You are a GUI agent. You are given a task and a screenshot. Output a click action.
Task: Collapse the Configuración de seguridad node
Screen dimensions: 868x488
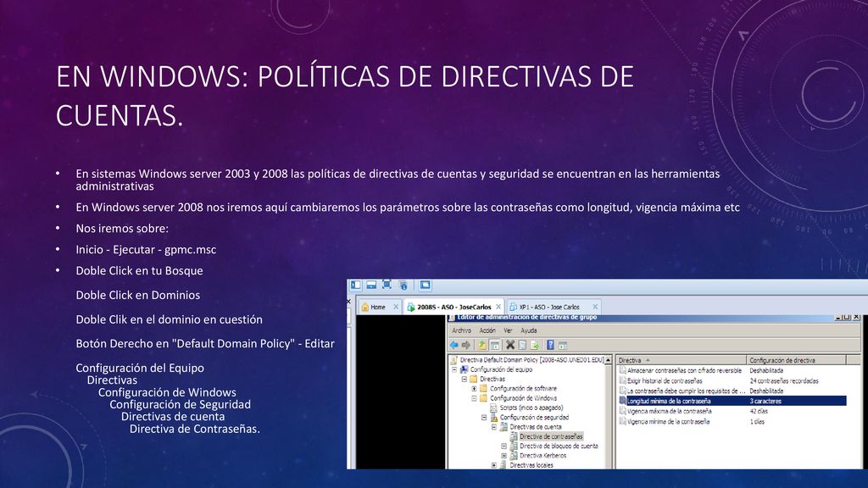484,418
